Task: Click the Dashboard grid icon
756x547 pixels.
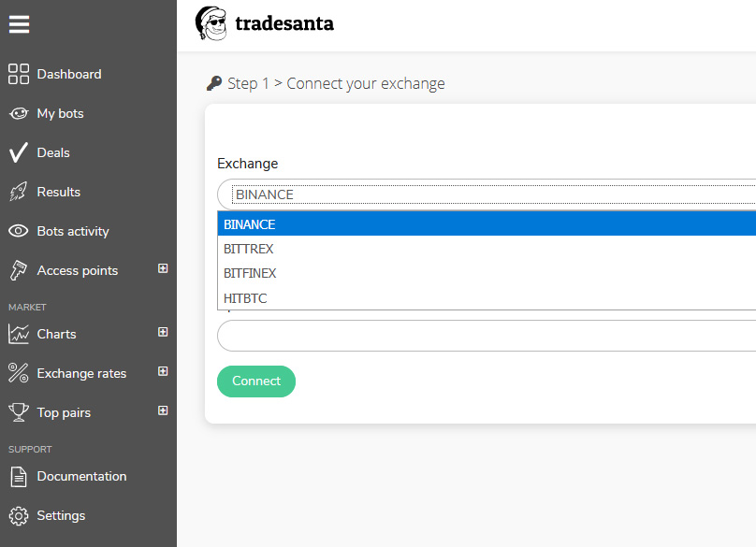Action: pos(19,74)
